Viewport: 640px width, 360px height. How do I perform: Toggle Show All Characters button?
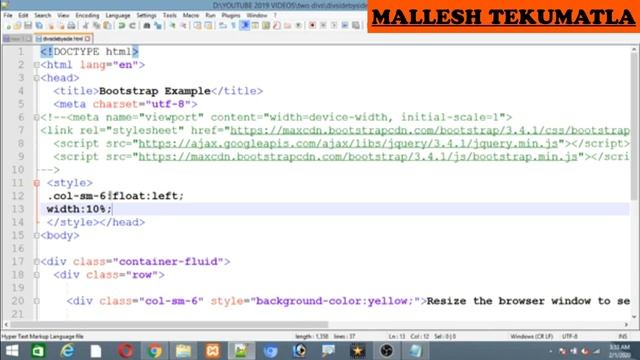click(233, 26)
